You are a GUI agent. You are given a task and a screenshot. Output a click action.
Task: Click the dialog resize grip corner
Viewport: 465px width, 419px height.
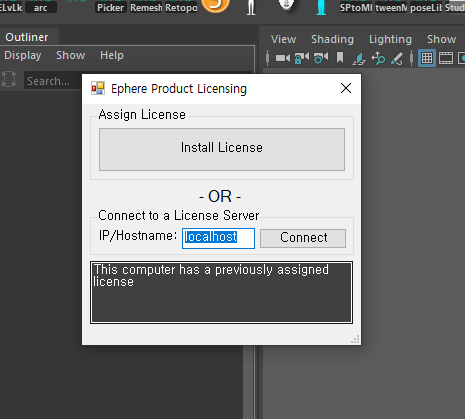pos(355,339)
